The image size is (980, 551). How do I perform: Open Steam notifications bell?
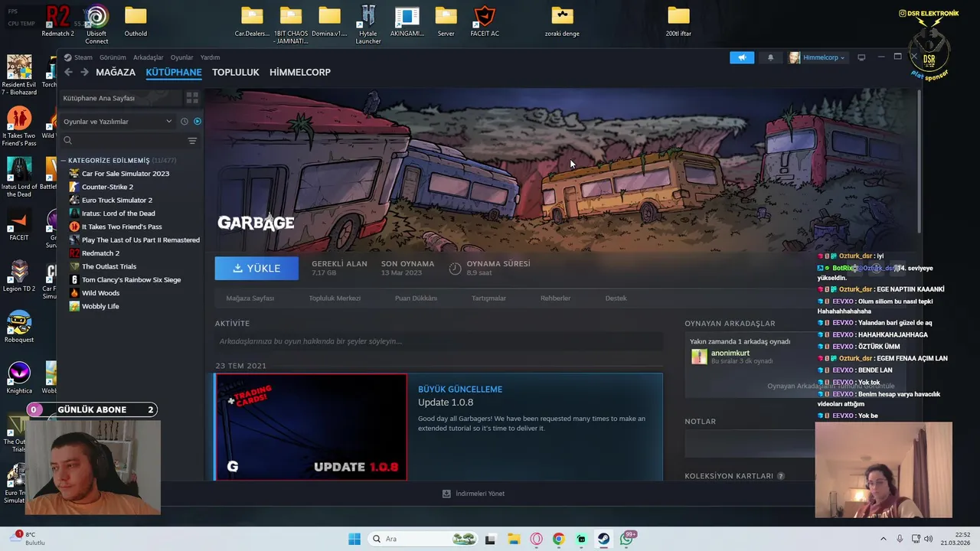(770, 57)
